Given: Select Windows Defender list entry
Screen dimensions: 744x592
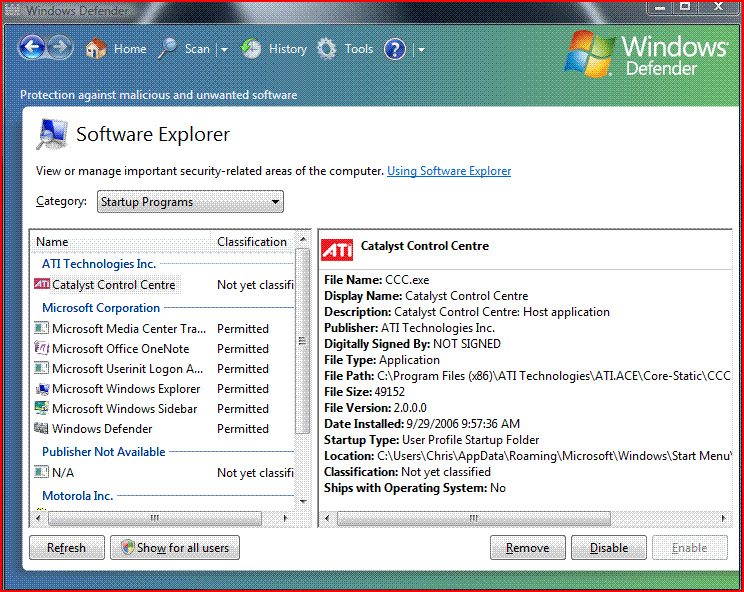Looking at the screenshot, I should pyautogui.click(x=102, y=428).
